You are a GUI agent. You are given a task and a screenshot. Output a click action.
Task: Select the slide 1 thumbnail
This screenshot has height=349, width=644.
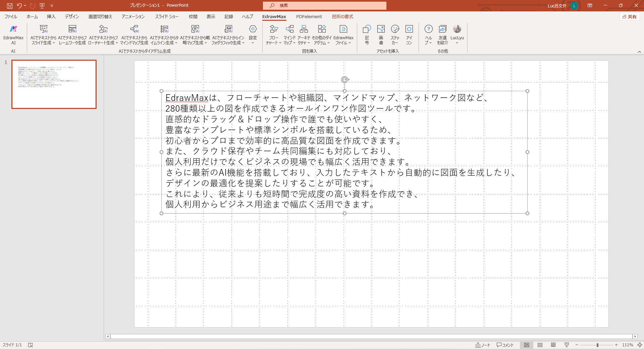tap(54, 84)
